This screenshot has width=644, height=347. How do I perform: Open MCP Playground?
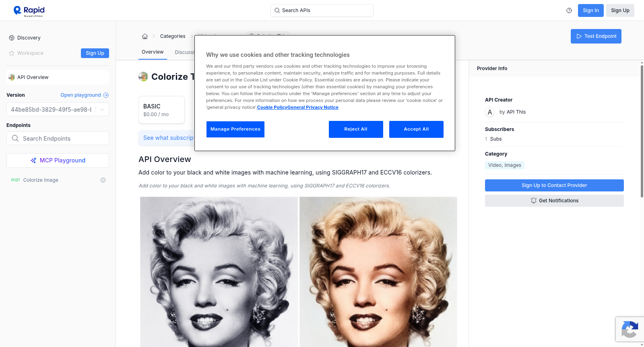(x=58, y=160)
